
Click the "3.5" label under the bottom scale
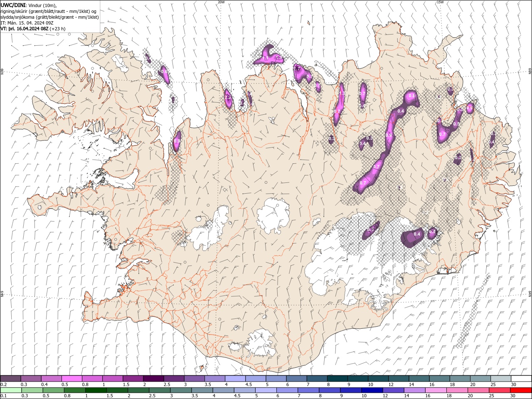195,396
